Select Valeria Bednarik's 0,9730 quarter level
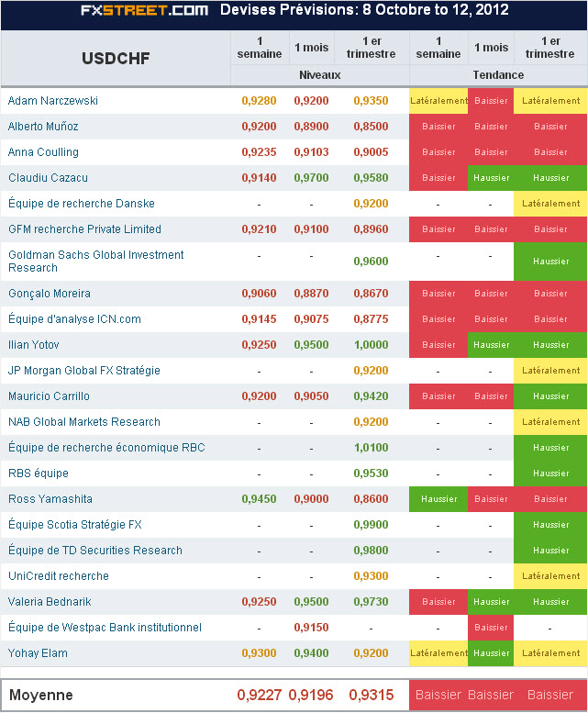The width and height of the screenshot is (588, 713). tap(371, 602)
